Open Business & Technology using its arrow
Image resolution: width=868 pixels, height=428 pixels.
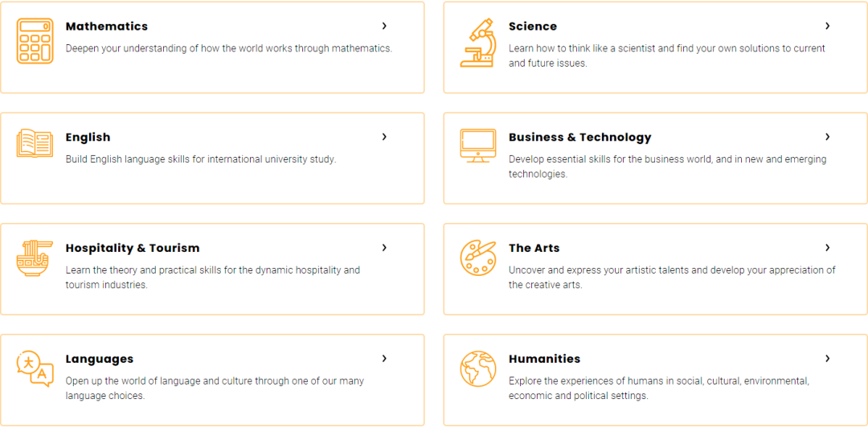tap(828, 137)
